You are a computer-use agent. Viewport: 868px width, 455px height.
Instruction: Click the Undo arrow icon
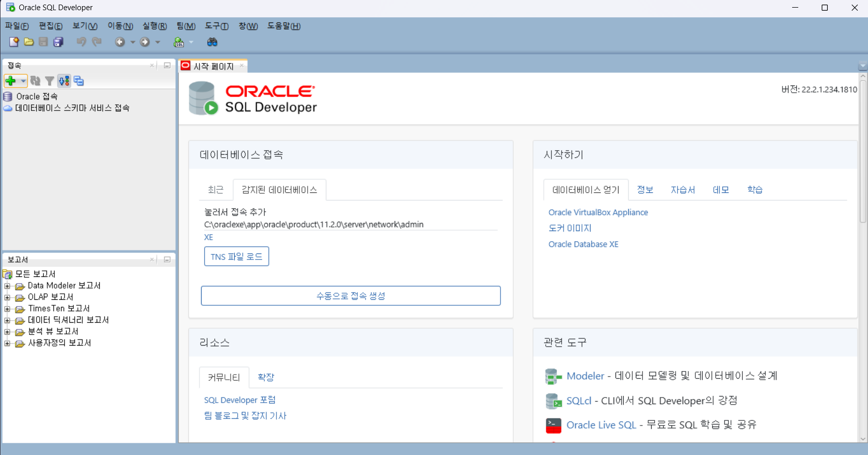point(81,42)
